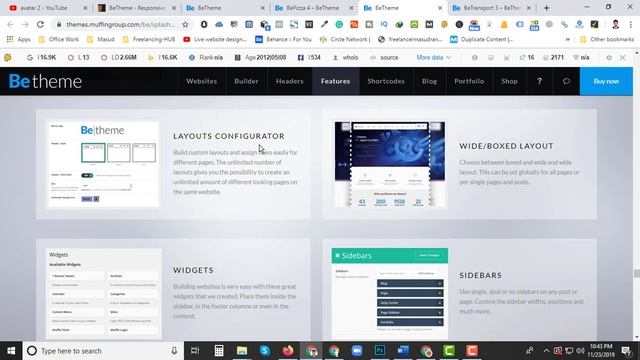The image size is (640, 360).
Task: Click the profile avatar in Chrome toolbar
Action: [615, 24]
